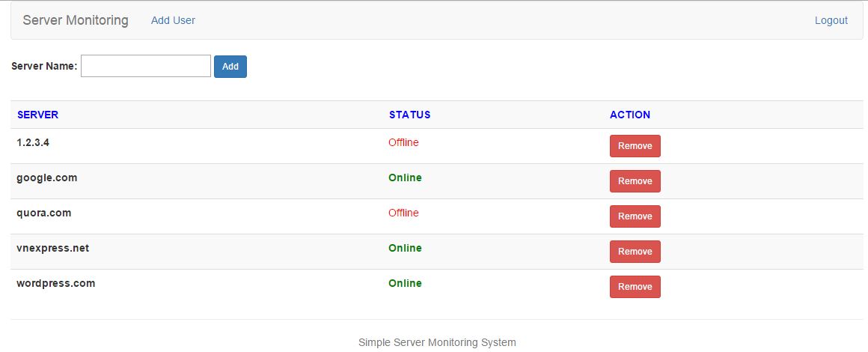Image resolution: width=868 pixels, height=352 pixels.
Task: Select the quora.com server name
Action: (43, 213)
